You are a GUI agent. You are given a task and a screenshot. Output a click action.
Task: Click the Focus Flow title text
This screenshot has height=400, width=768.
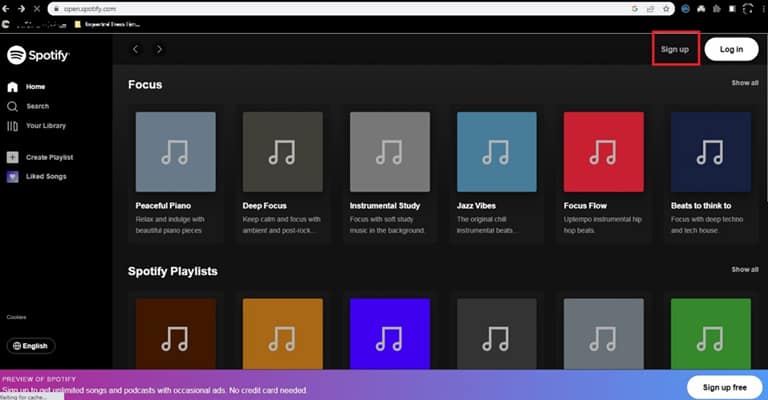pyautogui.click(x=585, y=206)
